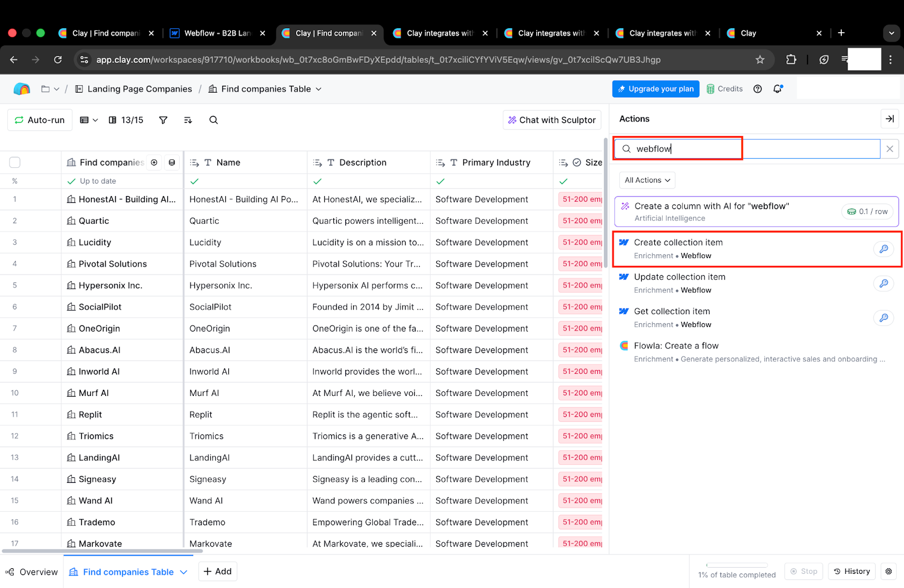Image resolution: width=904 pixels, height=588 pixels.
Task: Click the browser extensions puzzle icon
Action: pos(791,59)
